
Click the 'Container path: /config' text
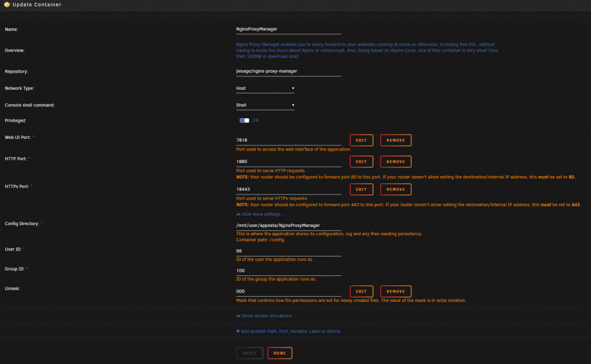click(x=260, y=240)
